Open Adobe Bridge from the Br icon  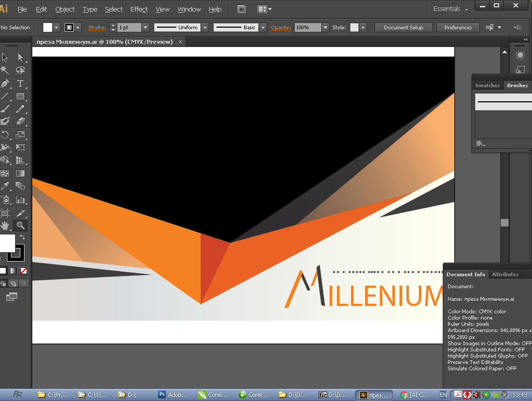point(241,9)
